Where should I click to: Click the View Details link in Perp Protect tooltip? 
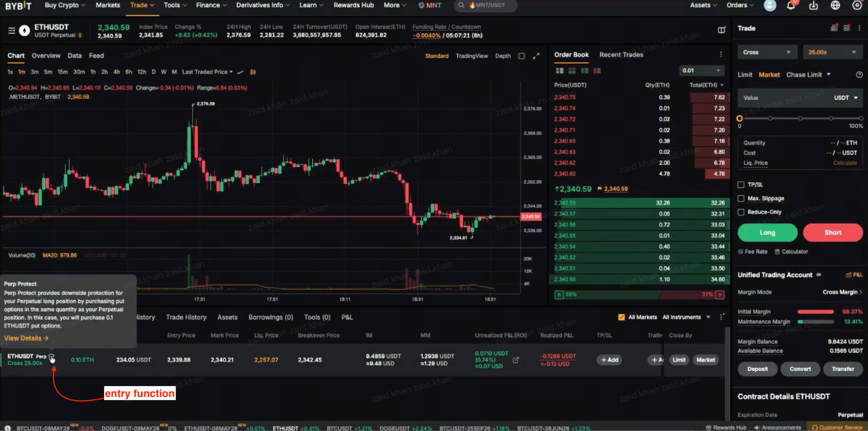tap(25, 338)
